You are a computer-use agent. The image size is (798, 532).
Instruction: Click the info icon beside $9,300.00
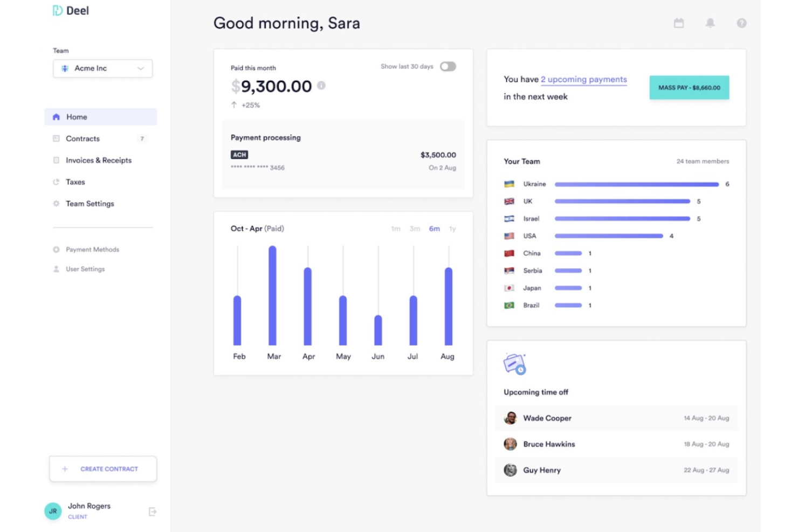point(322,85)
